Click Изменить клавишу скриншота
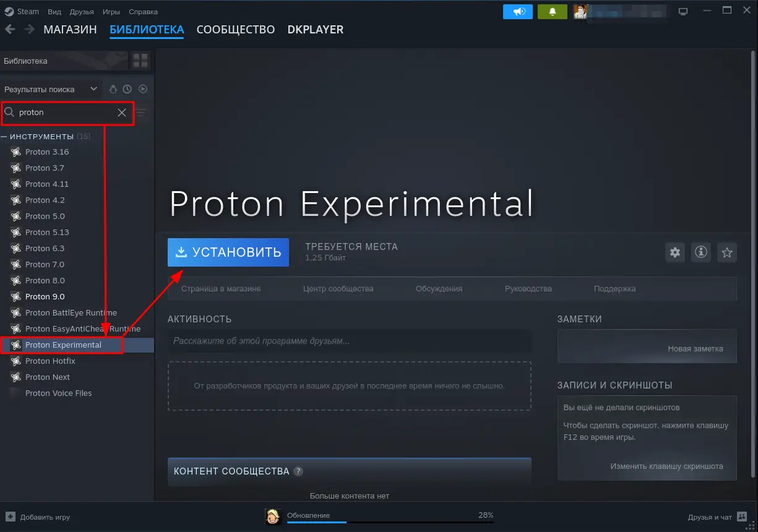Screen dimensions: 758x532 pyautogui.click(x=666, y=466)
